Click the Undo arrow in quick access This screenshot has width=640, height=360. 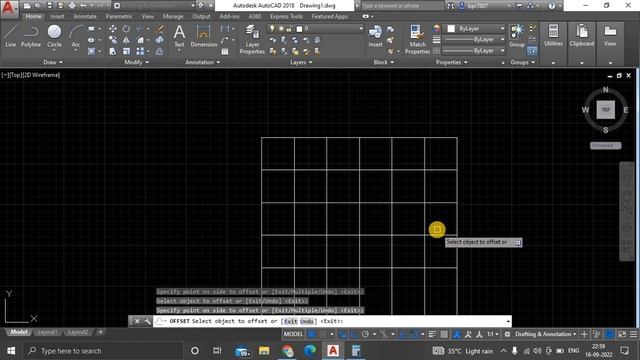(x=83, y=6)
